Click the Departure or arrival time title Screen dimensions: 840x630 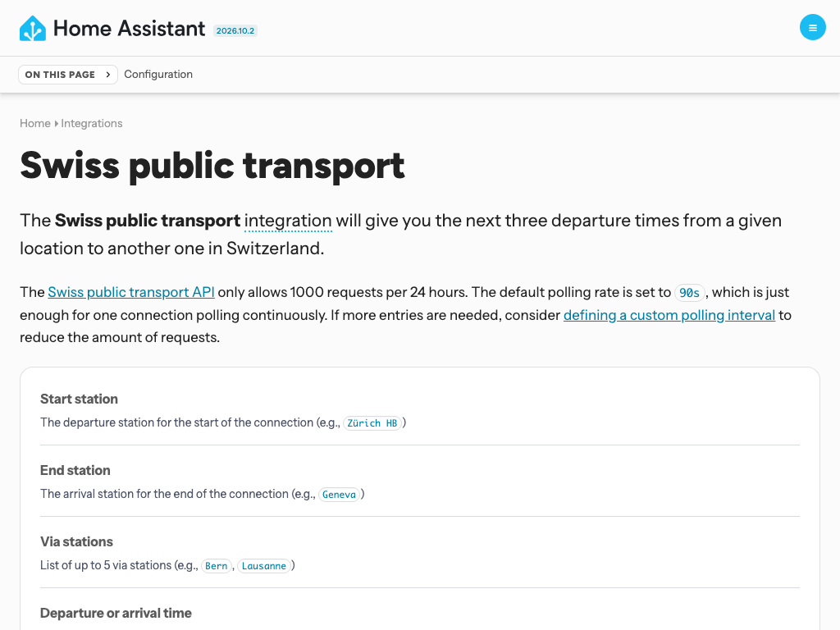point(116,613)
